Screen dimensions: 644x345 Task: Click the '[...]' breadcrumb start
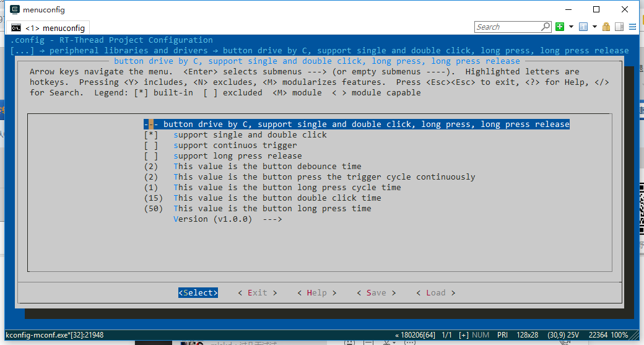click(x=22, y=51)
